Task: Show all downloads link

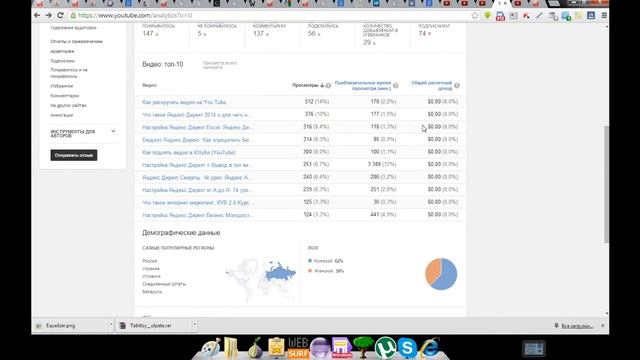Action: tap(577, 326)
